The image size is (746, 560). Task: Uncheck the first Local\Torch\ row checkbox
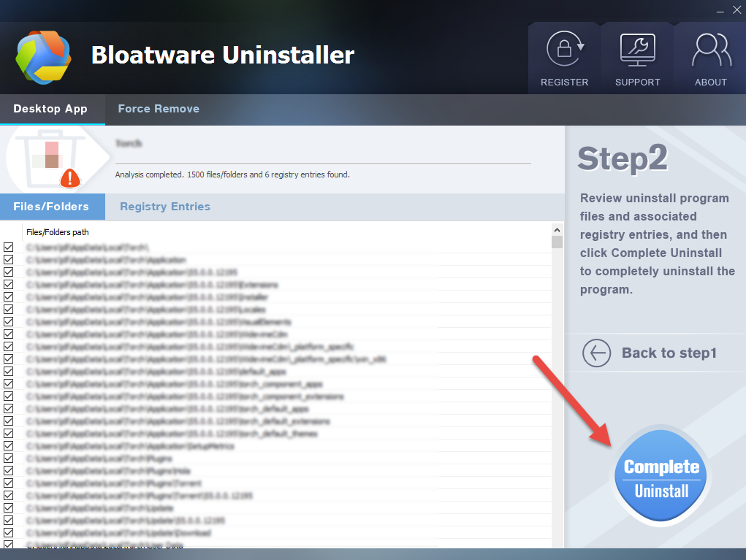[x=9, y=248]
